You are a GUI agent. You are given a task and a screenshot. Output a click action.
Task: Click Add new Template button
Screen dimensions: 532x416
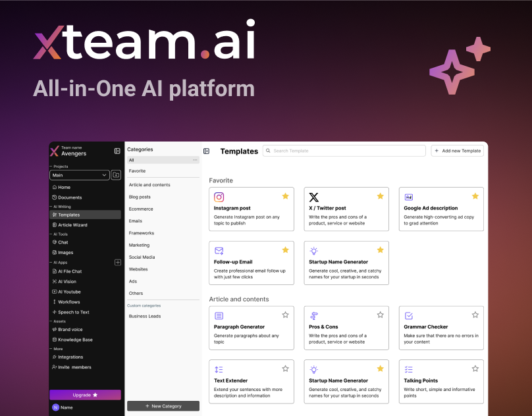point(457,151)
